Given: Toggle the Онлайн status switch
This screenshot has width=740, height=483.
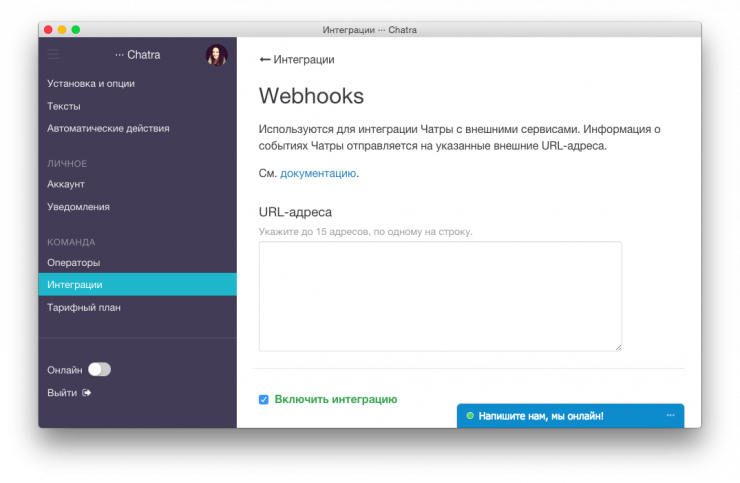Looking at the screenshot, I should pos(99,369).
